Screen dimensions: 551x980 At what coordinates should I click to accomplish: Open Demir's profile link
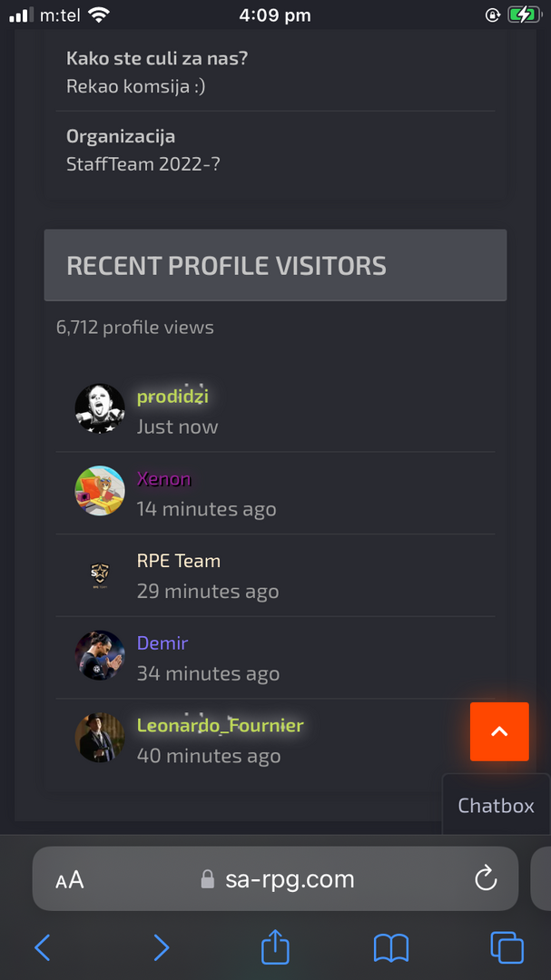tap(162, 642)
